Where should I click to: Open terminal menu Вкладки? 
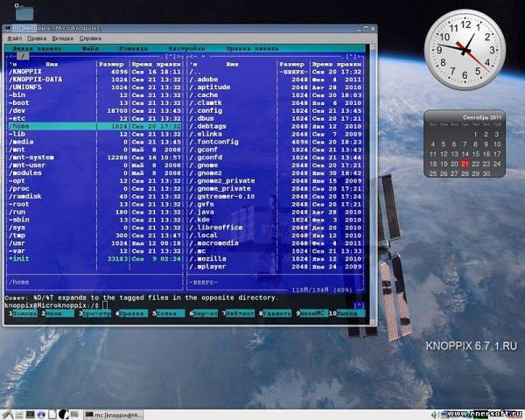63,38
